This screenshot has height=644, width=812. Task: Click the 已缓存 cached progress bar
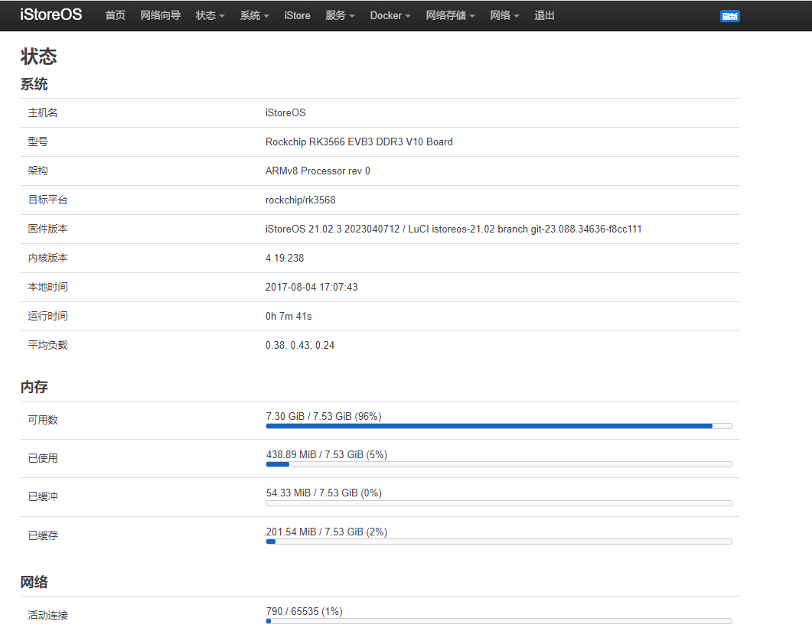point(498,542)
